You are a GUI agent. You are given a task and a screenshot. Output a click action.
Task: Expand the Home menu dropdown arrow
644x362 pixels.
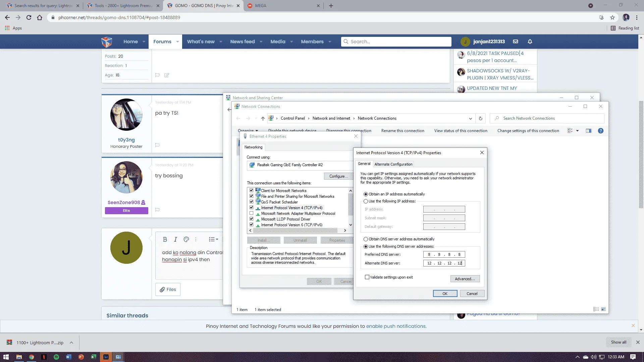[144, 42]
